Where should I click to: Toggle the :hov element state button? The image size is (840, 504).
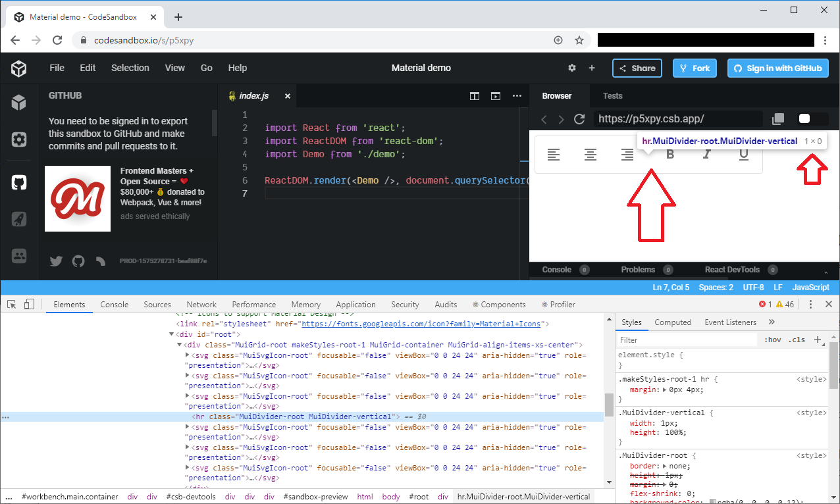pos(772,340)
